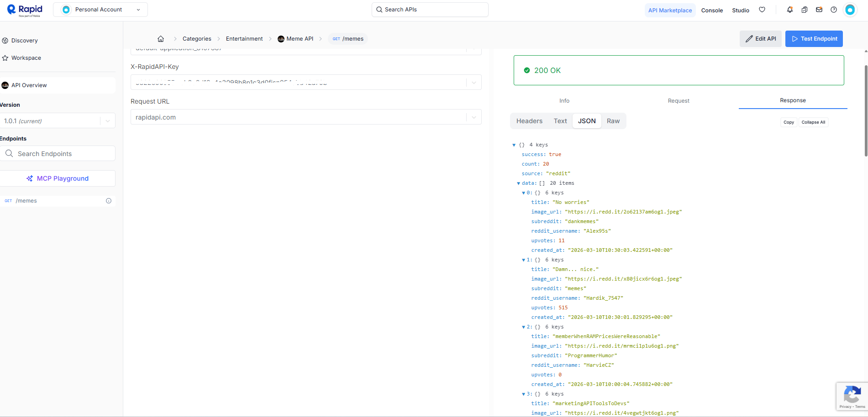Click the "https://i.redd.it/2o62137am6og1.jpeg" image URL

[x=623, y=212]
